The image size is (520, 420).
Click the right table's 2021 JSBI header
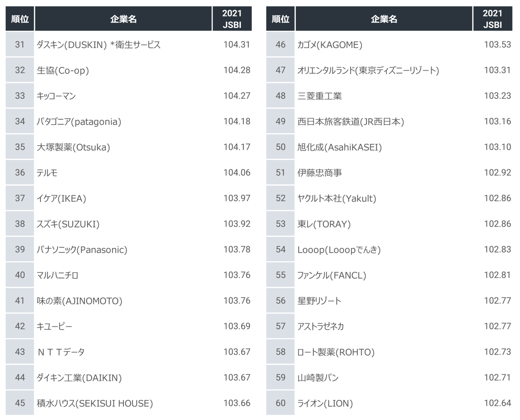492,19
